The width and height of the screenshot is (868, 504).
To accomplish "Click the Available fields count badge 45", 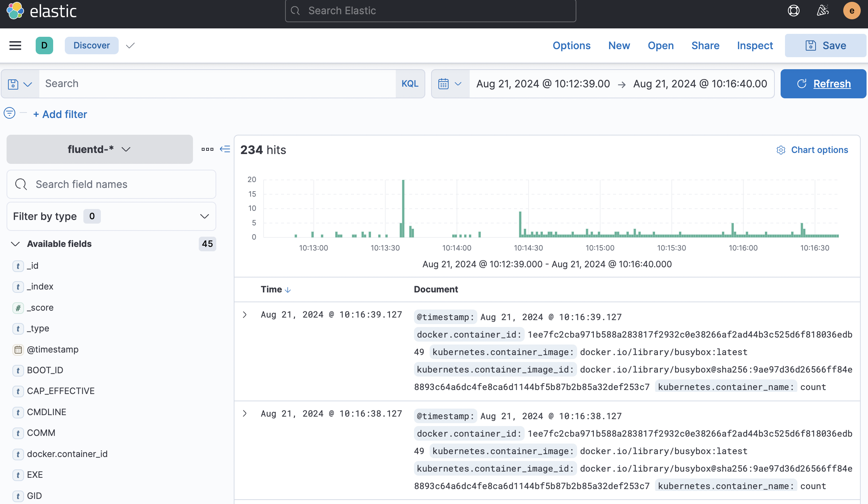I will pos(208,244).
